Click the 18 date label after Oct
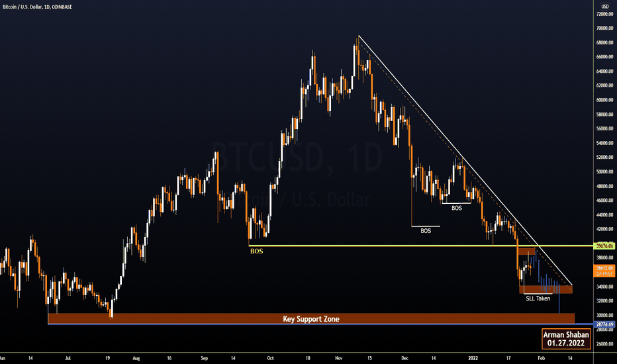This screenshot has height=364, width=617. coord(308,358)
